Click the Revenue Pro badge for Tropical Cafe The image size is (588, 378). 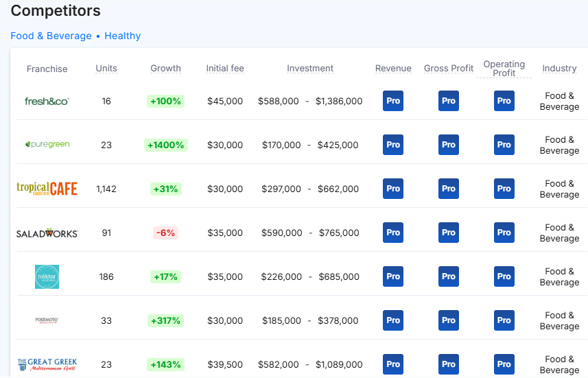pyautogui.click(x=393, y=189)
